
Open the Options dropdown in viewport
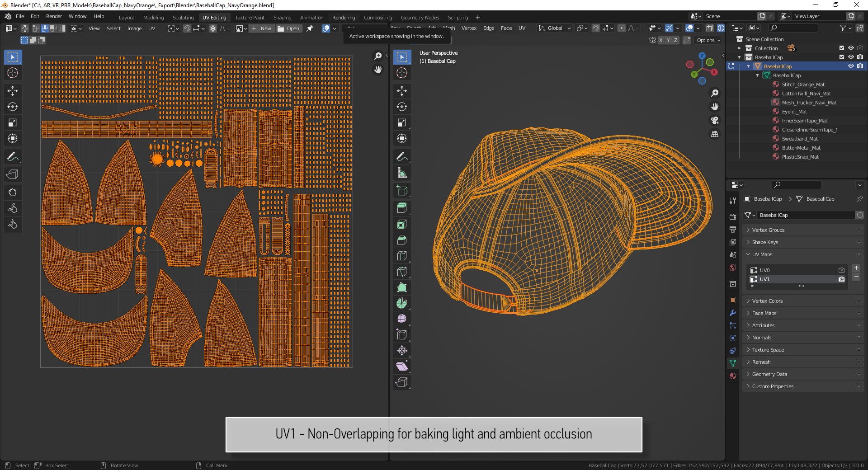click(x=708, y=40)
